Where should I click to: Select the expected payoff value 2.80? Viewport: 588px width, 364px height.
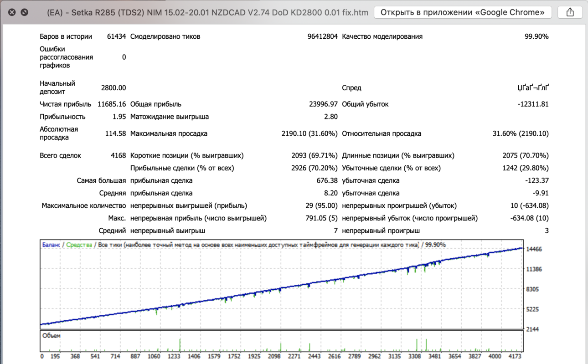pyautogui.click(x=331, y=117)
